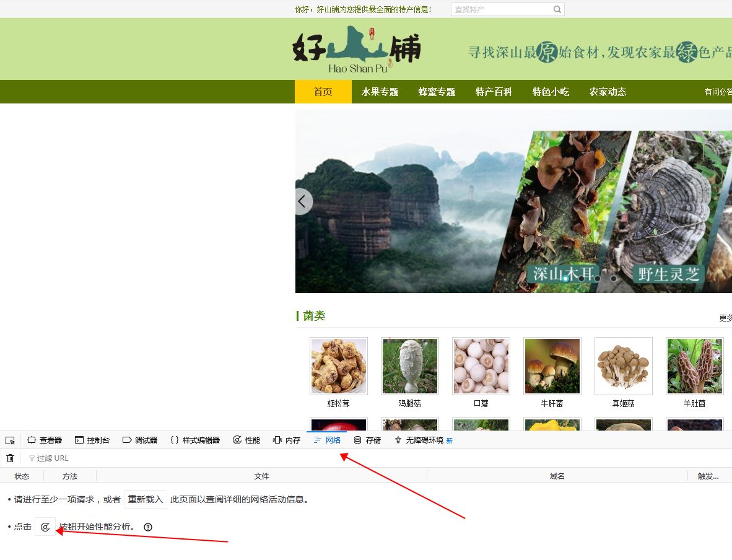Click the 文件 column header in the network table
Viewport: 732px width, 560px height.
coord(261,476)
